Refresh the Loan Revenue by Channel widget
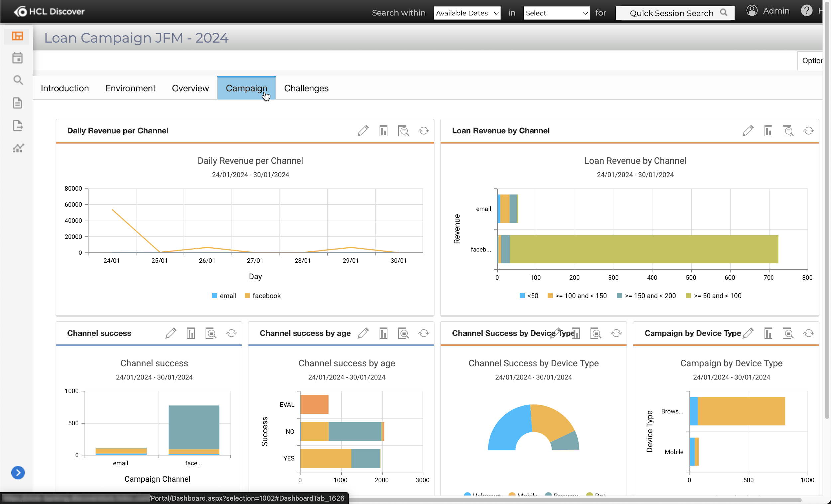The width and height of the screenshot is (831, 504). click(808, 131)
